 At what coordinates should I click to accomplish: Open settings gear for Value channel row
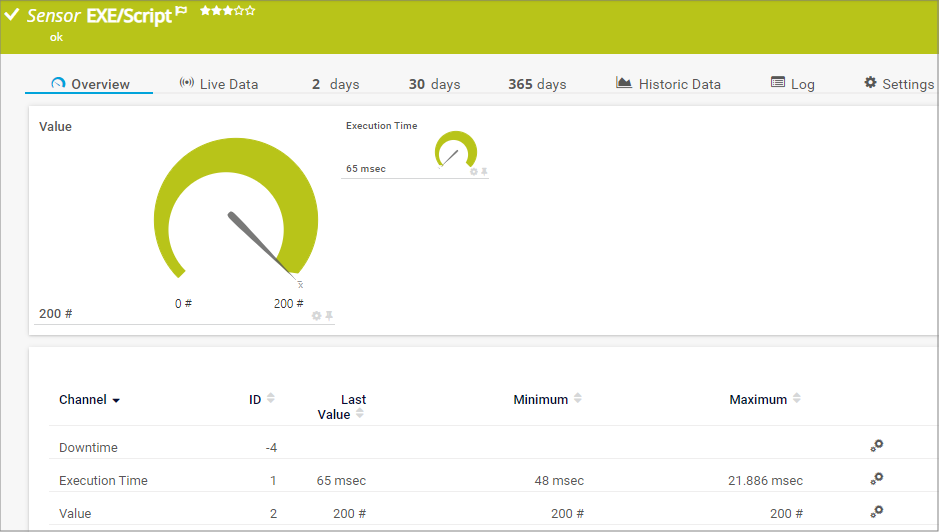(877, 512)
